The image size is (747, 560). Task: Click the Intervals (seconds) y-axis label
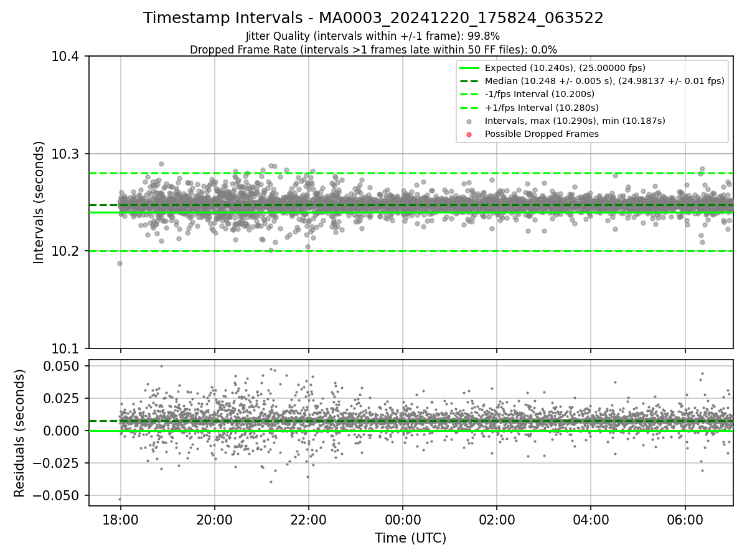coord(39,202)
